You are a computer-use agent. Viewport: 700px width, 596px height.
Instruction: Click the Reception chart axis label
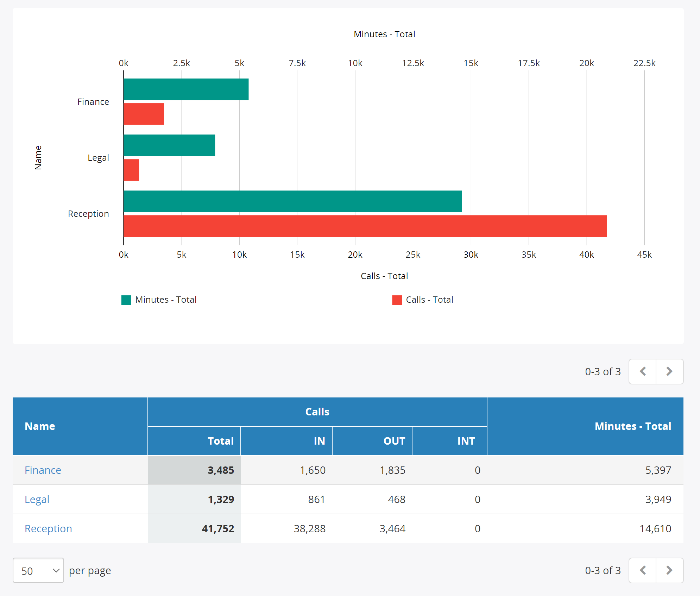[88, 214]
